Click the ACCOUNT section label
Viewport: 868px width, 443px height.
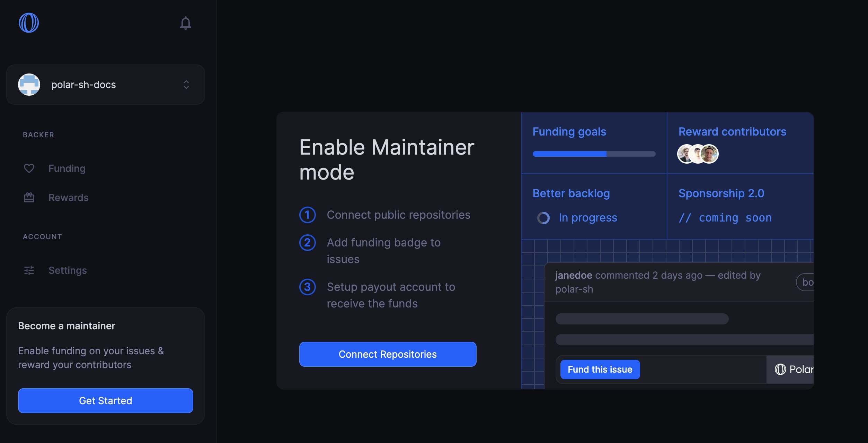[43, 237]
